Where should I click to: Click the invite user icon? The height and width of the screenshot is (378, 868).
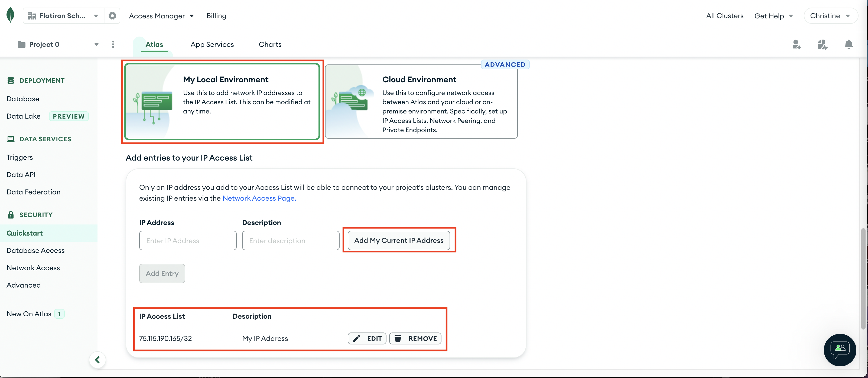coord(796,44)
